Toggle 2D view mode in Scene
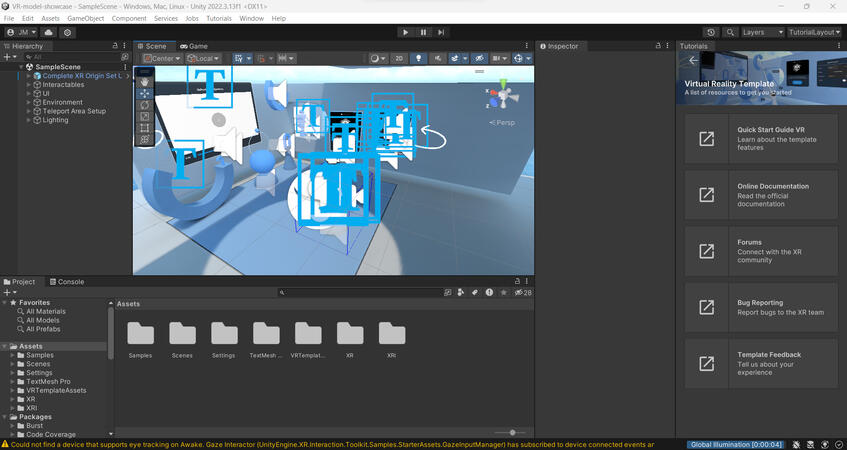This screenshot has width=847, height=450. [399, 59]
